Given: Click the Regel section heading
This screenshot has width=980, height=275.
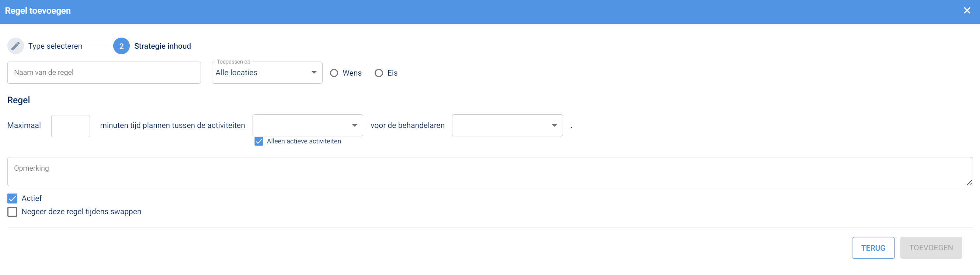Looking at the screenshot, I should [x=19, y=100].
